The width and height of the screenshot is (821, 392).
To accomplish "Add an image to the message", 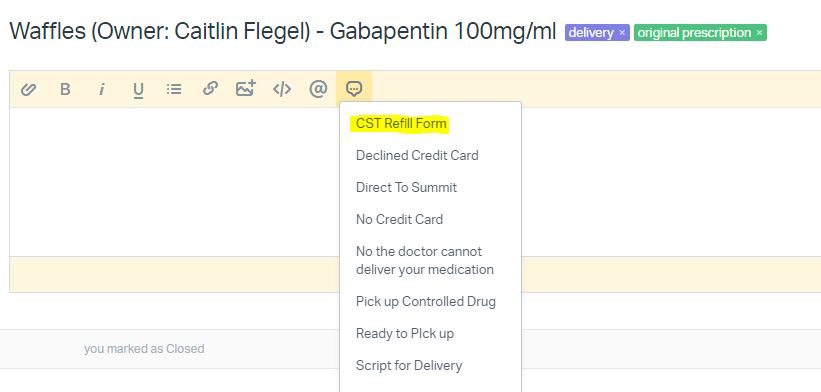I will [x=246, y=88].
